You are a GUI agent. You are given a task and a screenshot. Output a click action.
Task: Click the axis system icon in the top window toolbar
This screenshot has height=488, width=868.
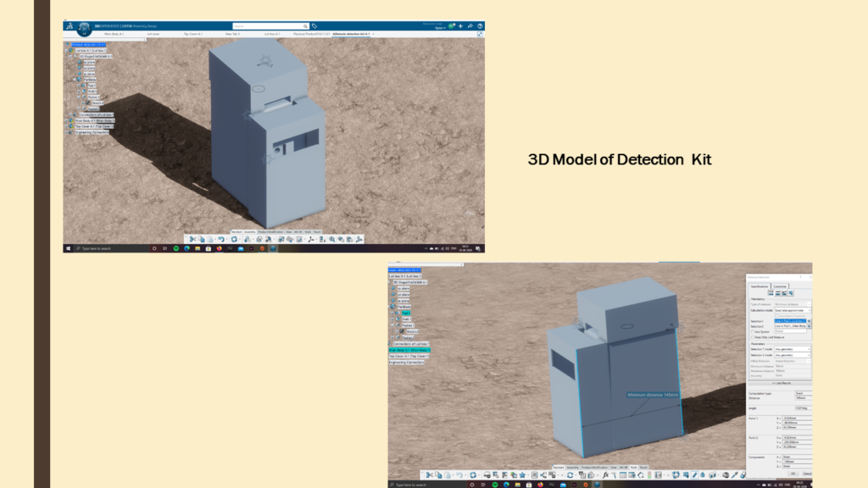point(311,240)
